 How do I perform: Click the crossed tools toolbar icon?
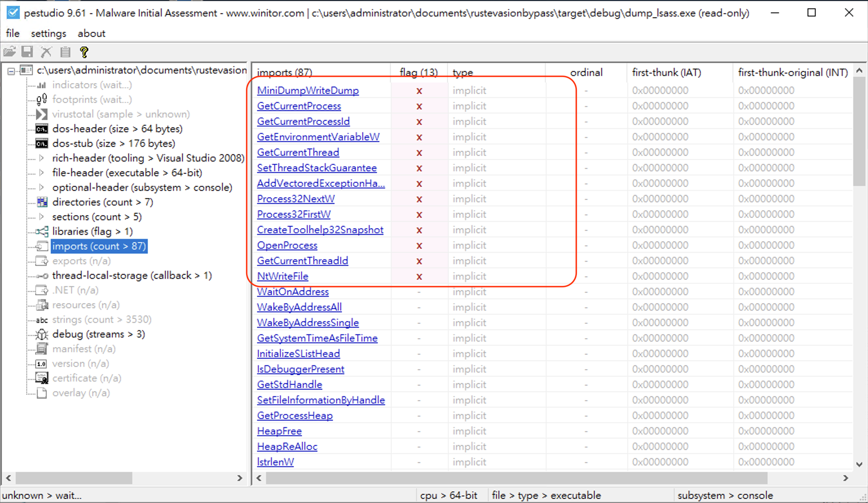click(x=46, y=52)
